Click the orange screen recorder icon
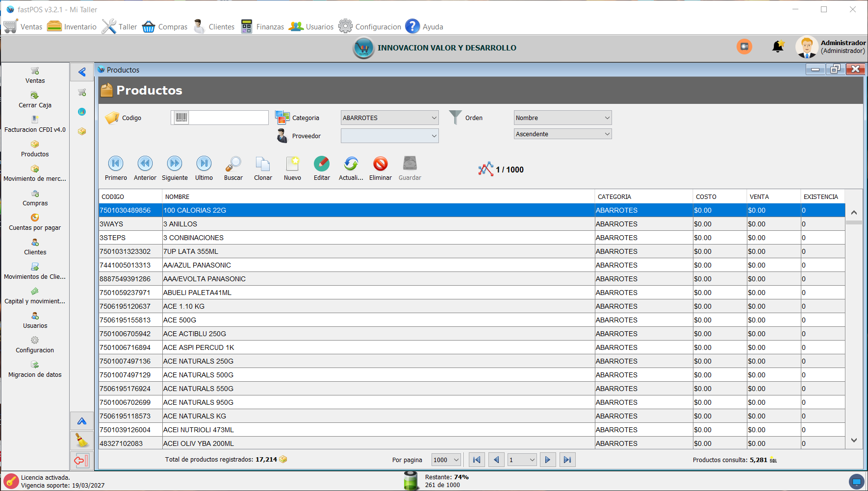This screenshot has height=491, width=868. (x=744, y=47)
